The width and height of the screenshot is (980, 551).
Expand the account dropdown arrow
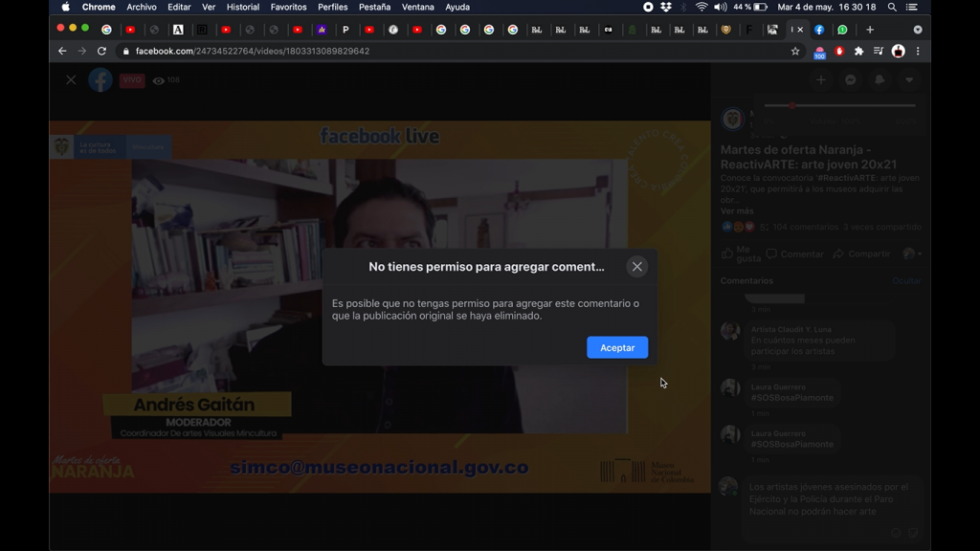[x=909, y=80]
